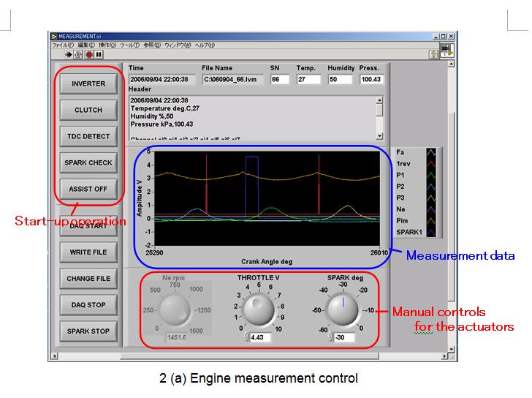
Task: Click the SPARK value stepper arrows
Action: (x=331, y=337)
